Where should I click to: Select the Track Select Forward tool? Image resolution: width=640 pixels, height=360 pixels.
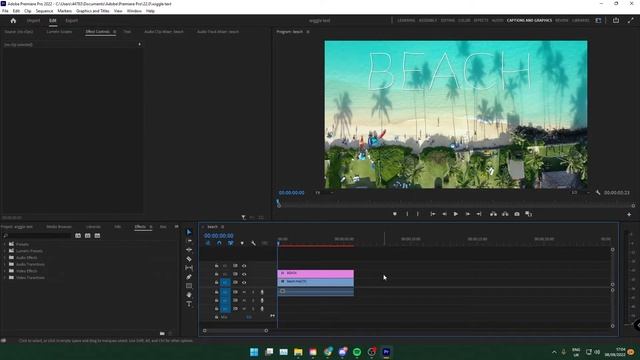[x=189, y=241]
